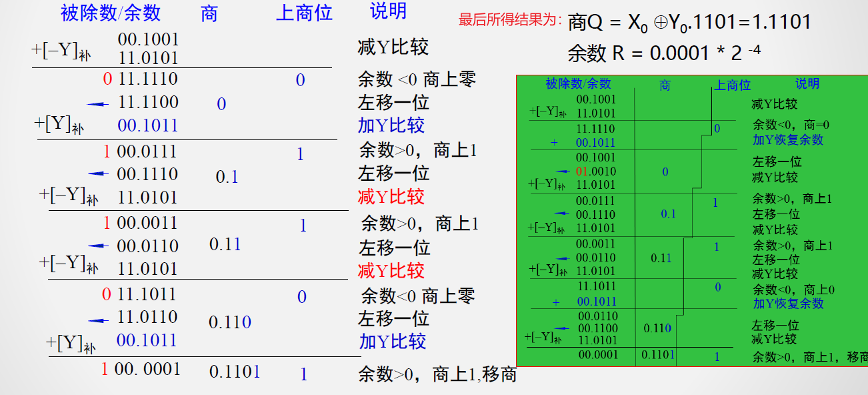Click '余数<0,商=0' in green table
The image size is (868, 395).
(x=791, y=125)
